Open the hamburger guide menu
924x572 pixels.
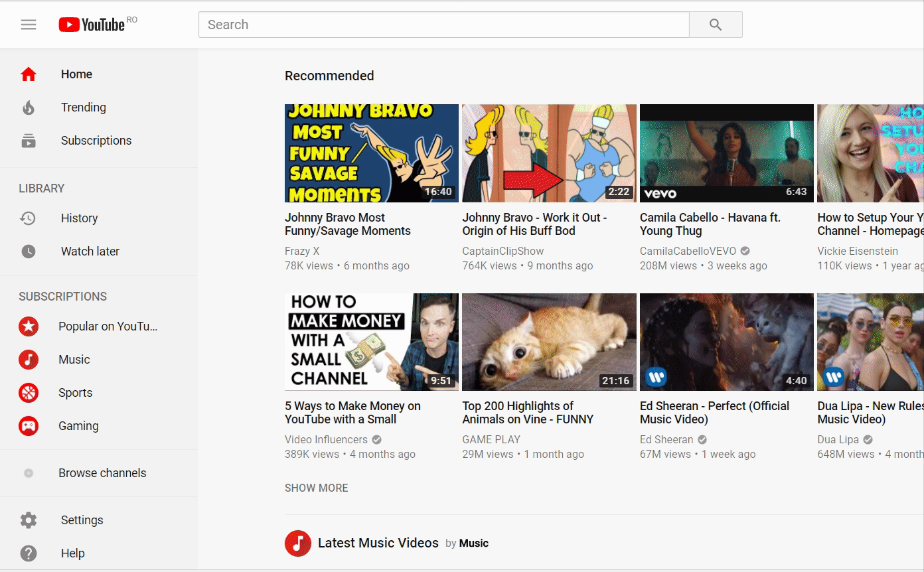click(x=29, y=25)
